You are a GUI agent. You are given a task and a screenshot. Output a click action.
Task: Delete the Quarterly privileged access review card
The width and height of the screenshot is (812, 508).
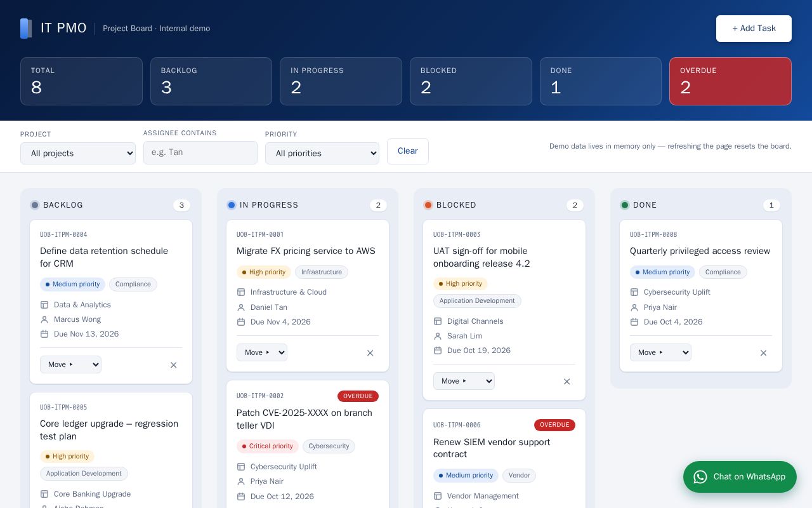[x=764, y=353]
